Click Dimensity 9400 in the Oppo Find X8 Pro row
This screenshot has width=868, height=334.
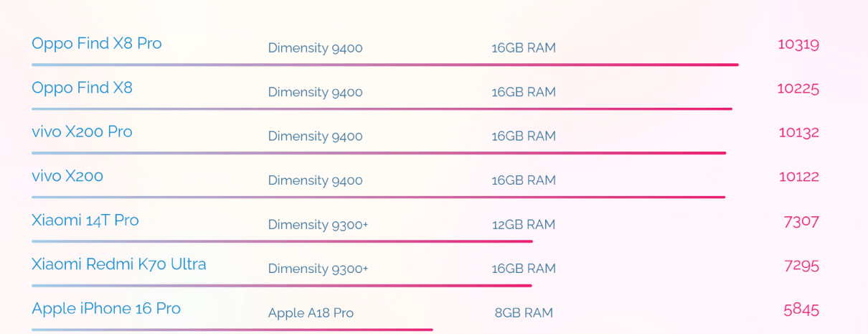tap(315, 48)
